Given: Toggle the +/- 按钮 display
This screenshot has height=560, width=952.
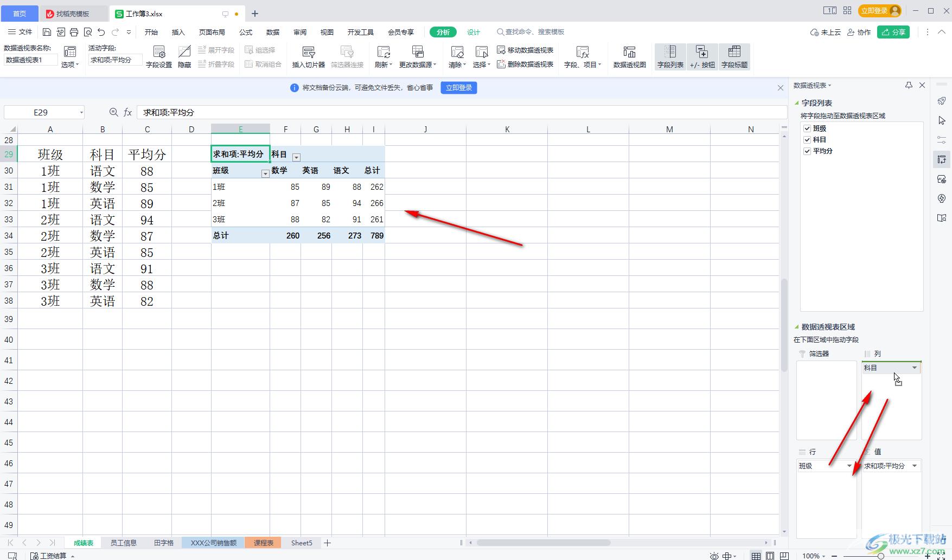Looking at the screenshot, I should [702, 57].
